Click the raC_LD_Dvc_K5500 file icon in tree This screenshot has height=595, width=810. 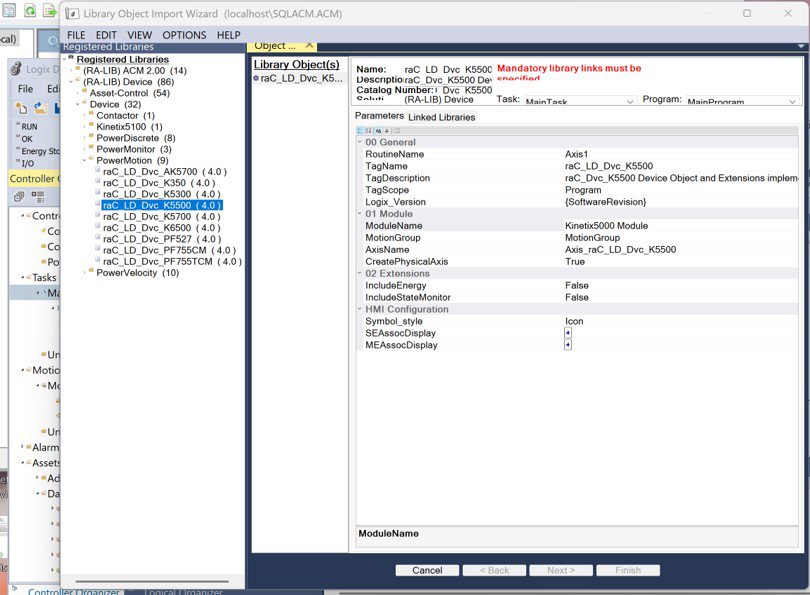coord(98,204)
